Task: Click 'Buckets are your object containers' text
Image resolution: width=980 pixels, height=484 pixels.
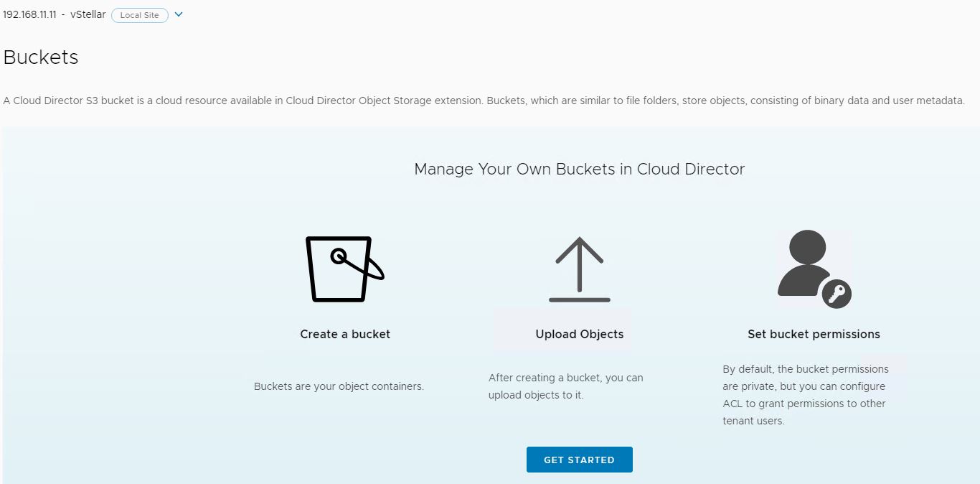Action: [339, 386]
